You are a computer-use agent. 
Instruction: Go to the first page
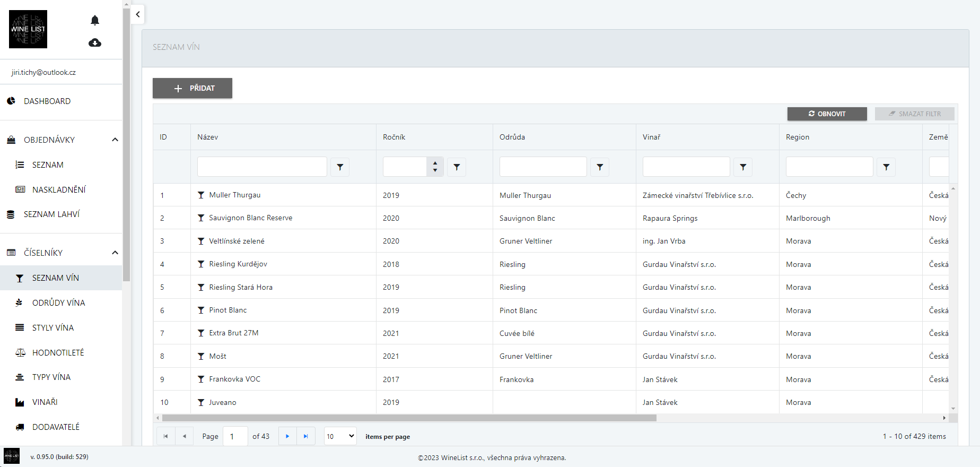point(165,436)
